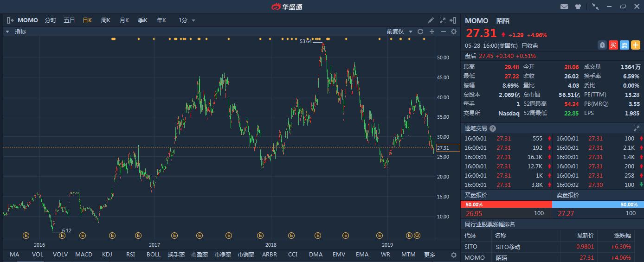Click the blue 卖 sell button
The width and height of the screenshot is (644, 262).
tap(625, 45)
